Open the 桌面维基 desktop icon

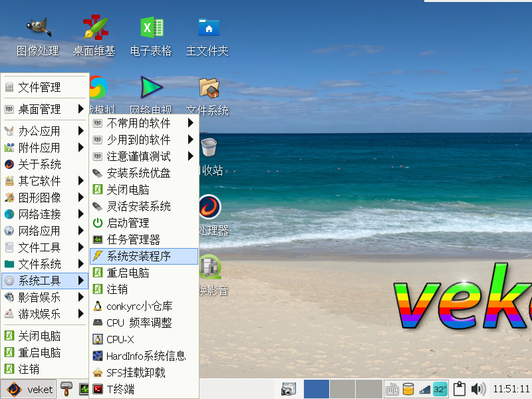[x=95, y=27]
